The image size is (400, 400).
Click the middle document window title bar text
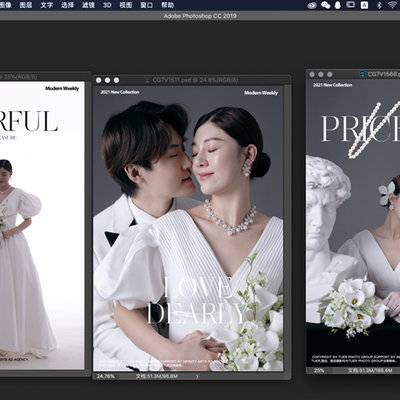pos(195,80)
